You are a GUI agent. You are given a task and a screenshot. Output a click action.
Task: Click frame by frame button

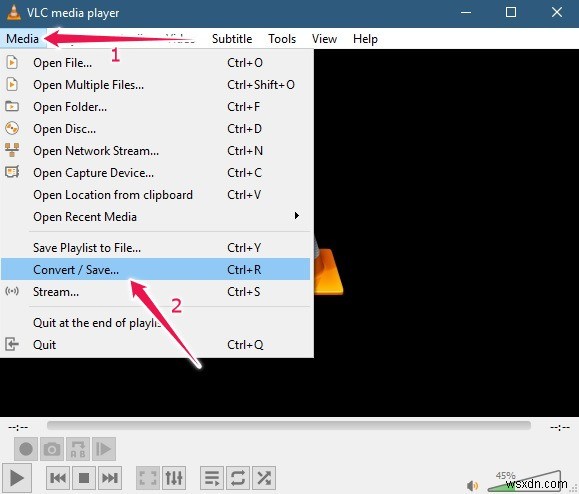(104, 449)
